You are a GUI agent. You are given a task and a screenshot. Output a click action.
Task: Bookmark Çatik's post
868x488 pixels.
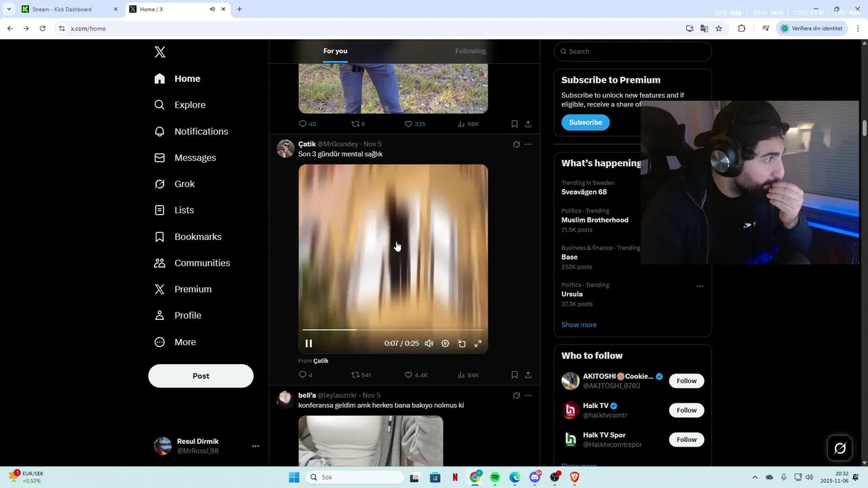515,375
